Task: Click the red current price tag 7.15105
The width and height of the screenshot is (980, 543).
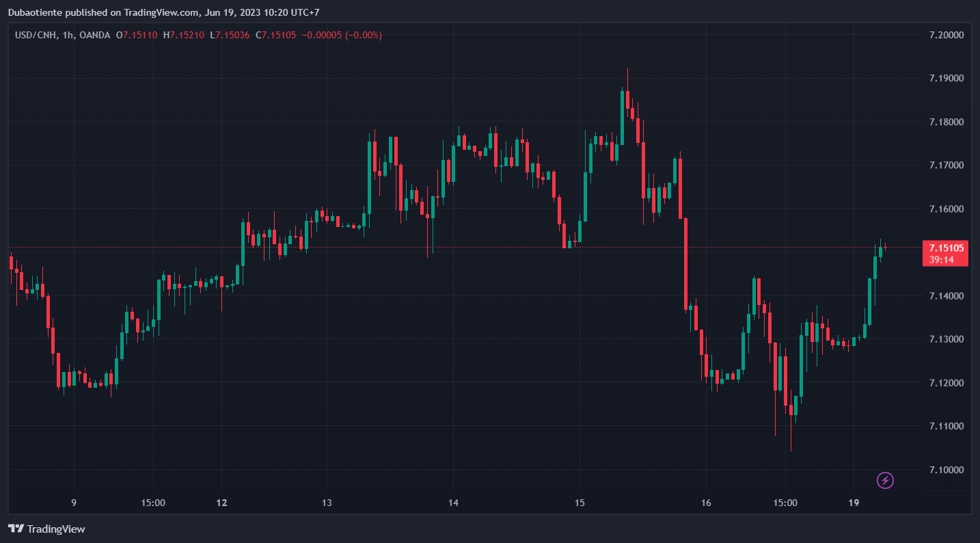Action: [944, 248]
